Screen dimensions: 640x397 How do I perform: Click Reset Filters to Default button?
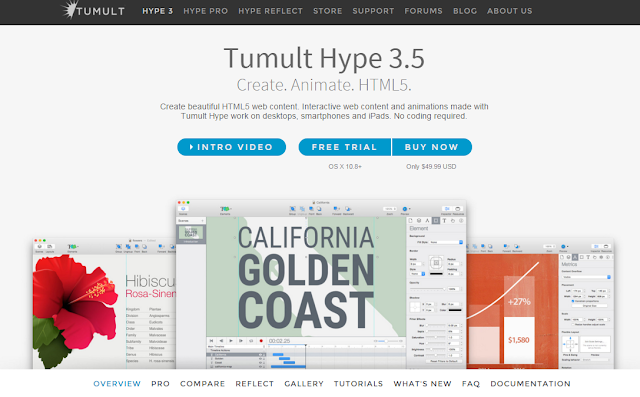pyautogui.click(x=444, y=361)
